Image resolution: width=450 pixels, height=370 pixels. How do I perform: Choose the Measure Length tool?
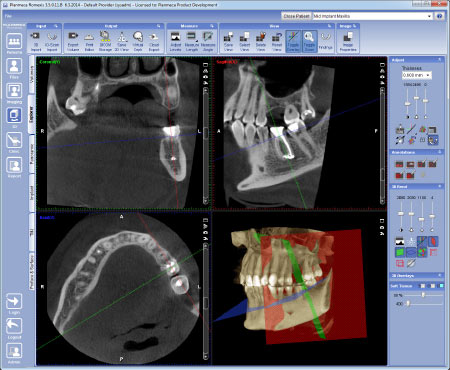(191, 41)
